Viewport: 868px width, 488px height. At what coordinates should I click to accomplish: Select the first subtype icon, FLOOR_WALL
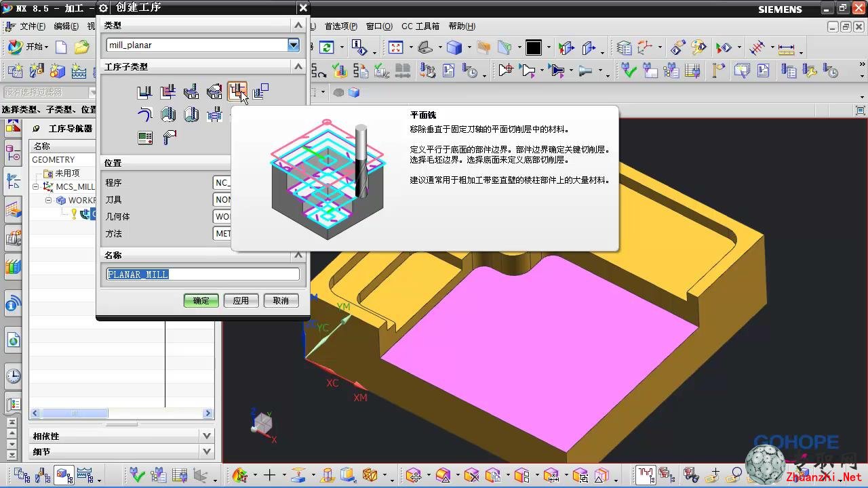[x=144, y=91]
